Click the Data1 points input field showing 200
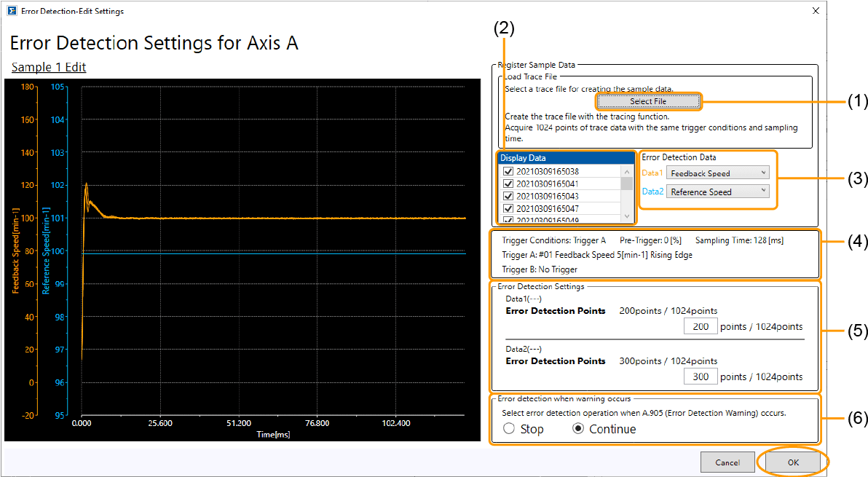868x477 pixels. [701, 327]
